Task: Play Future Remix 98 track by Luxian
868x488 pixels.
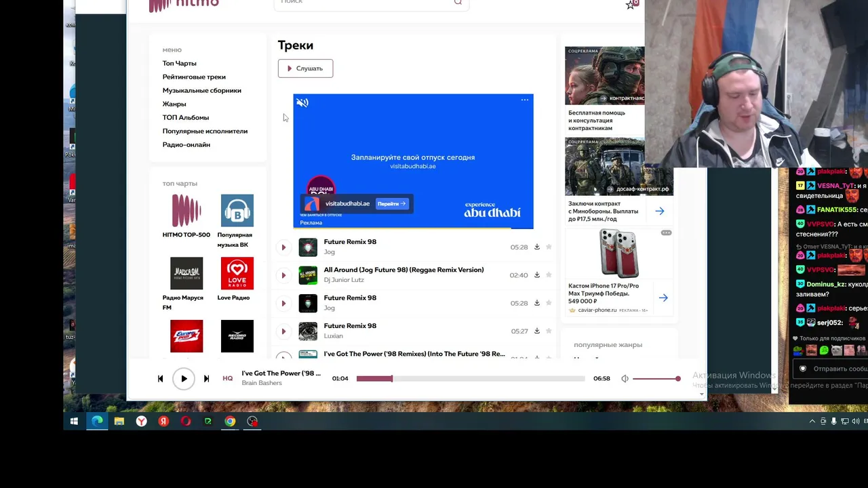Action: point(283,331)
